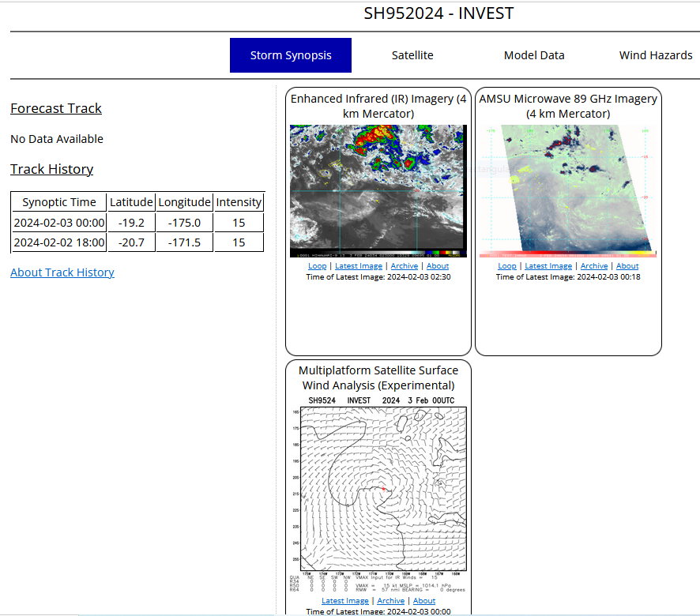Click Loop under Enhanced Infrared imagery
Screen dimensions: 700x616
coord(317,266)
